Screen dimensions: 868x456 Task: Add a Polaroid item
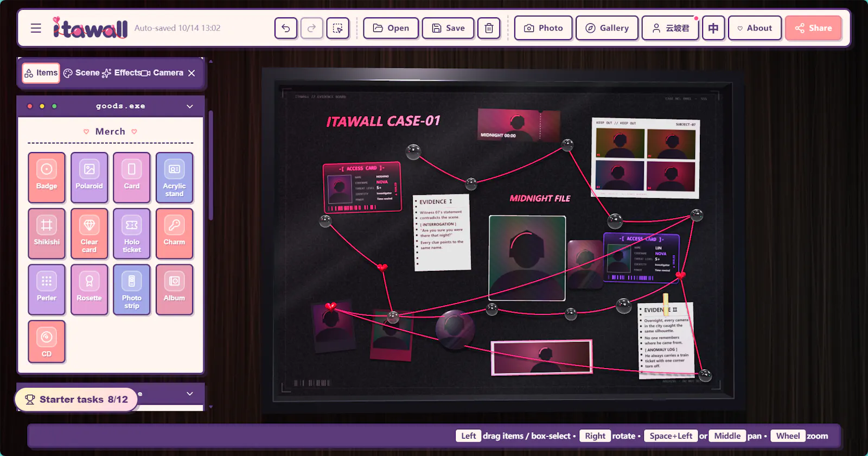pos(89,177)
